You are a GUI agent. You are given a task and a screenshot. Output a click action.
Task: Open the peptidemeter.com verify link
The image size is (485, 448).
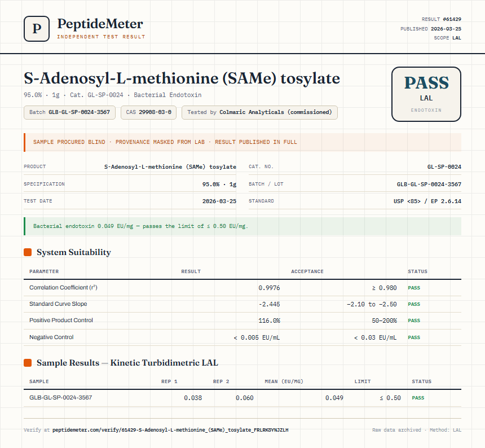(170, 430)
